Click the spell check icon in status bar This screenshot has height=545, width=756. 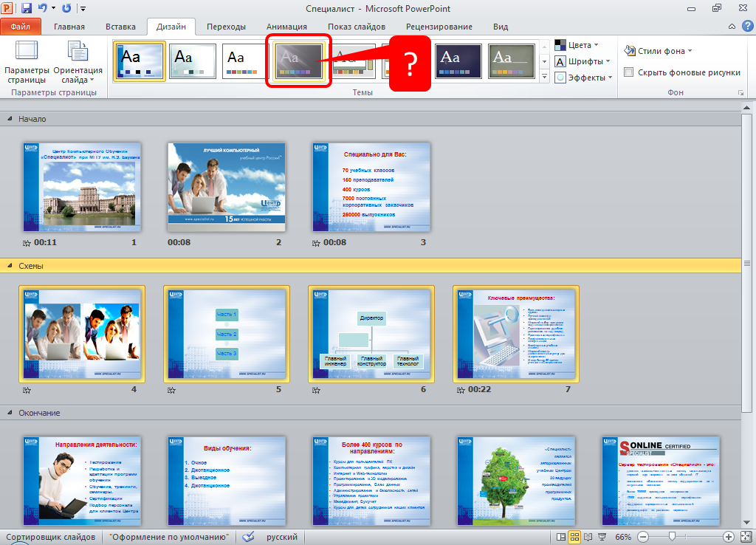tap(248, 537)
